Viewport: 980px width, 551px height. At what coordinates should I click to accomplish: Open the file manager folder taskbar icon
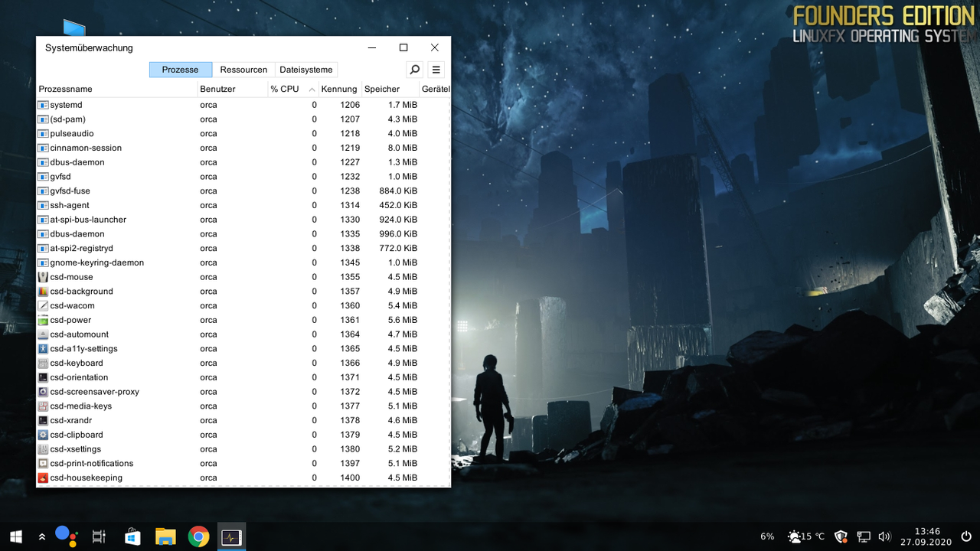tap(165, 537)
